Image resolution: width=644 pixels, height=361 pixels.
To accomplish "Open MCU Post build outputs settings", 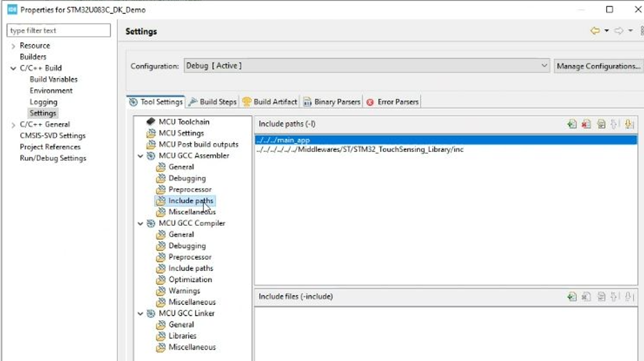I will tap(198, 144).
